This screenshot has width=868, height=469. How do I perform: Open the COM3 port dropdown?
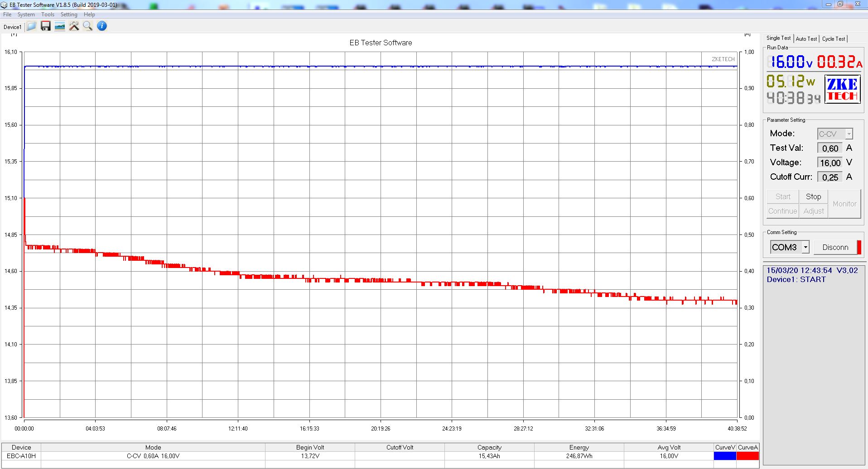click(805, 247)
